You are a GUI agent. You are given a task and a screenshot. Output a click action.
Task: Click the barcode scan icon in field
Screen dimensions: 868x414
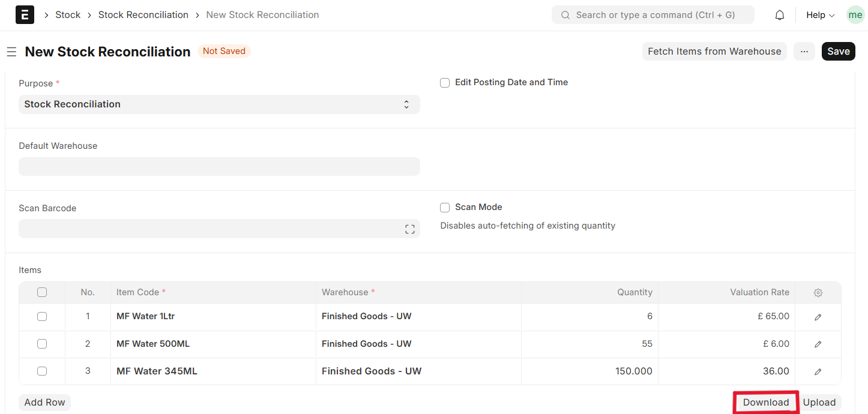pyautogui.click(x=409, y=229)
